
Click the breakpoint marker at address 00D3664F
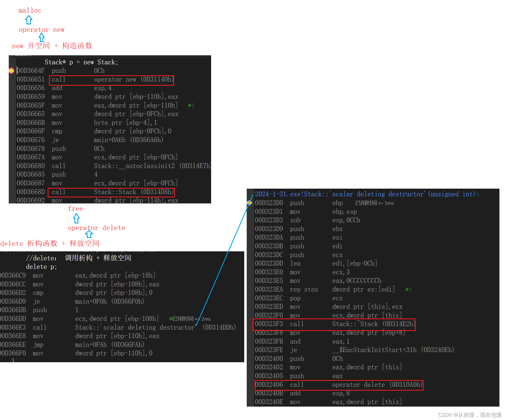tap(11, 71)
